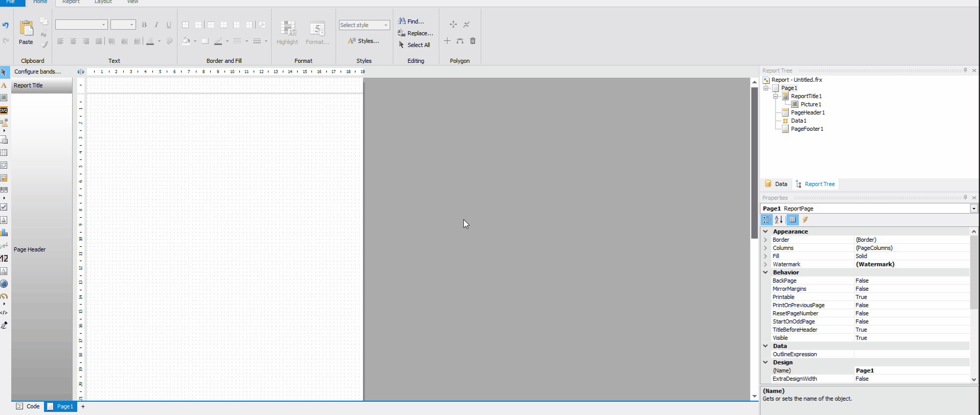This screenshot has width=980, height=415.
Task: Choose the Map globe object tool
Action: click(x=4, y=284)
